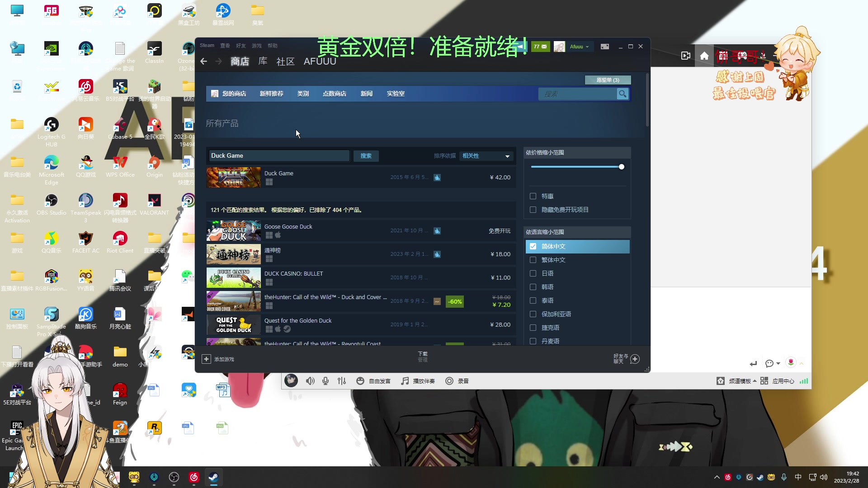Viewport: 868px width, 488px height.
Task: Open the 愿望单 (3) wishlist button
Action: point(608,80)
